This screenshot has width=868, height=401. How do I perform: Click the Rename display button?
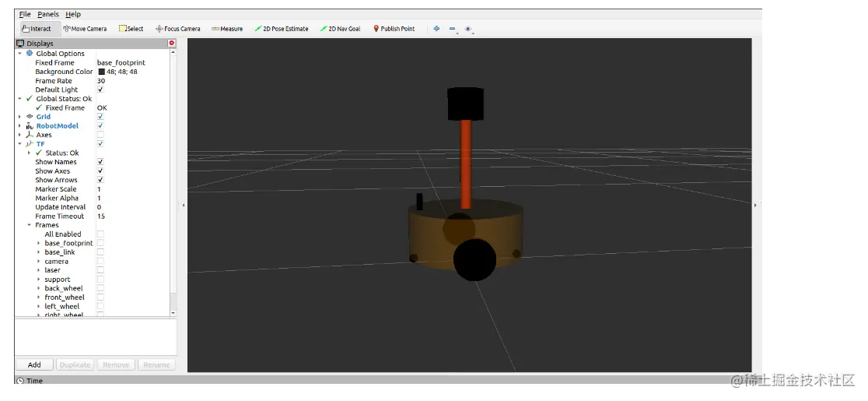pyautogui.click(x=156, y=364)
